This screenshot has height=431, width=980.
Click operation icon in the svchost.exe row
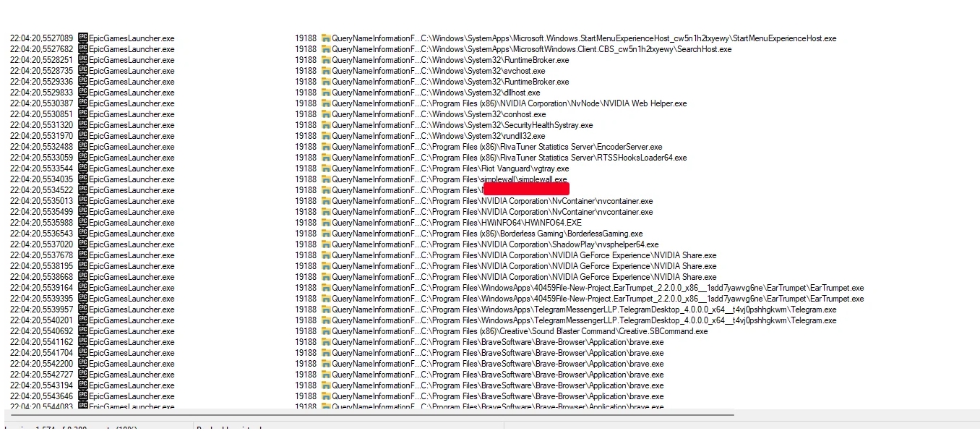325,71
